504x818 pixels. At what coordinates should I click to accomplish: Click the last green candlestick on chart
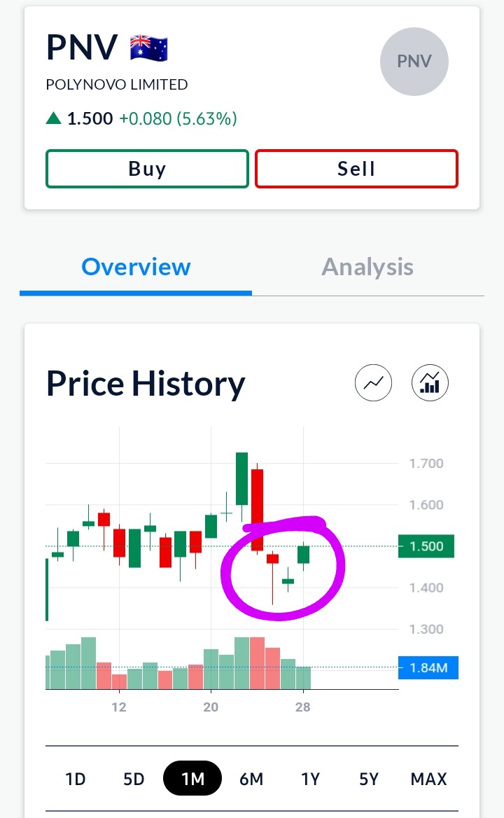point(303,555)
